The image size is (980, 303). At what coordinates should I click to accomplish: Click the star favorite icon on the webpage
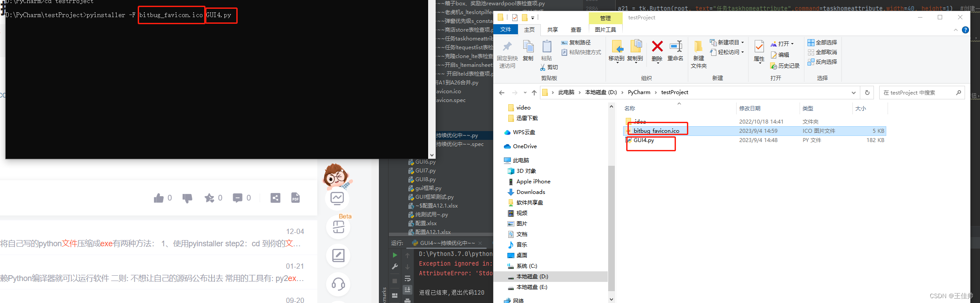click(x=209, y=198)
